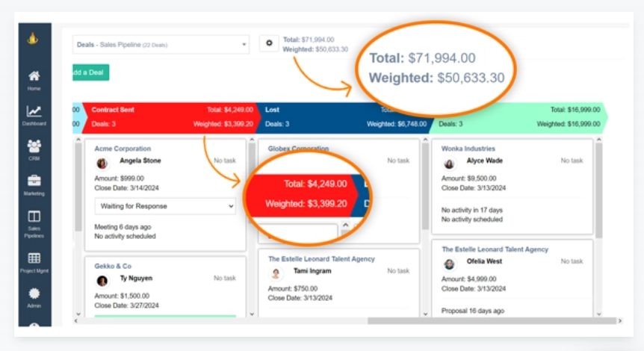
Task: Click Proposal 16 days ago text
Action: 473,311
